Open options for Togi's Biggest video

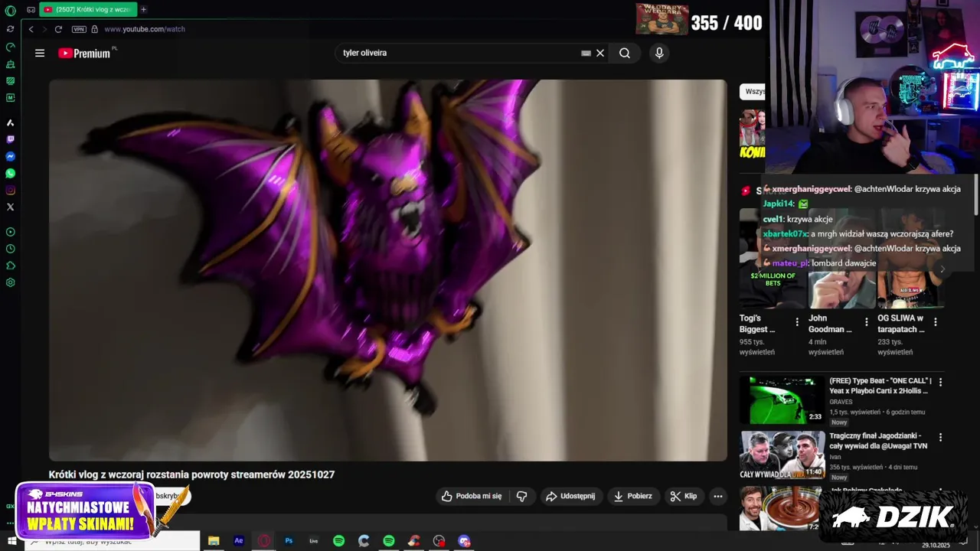[x=797, y=322]
